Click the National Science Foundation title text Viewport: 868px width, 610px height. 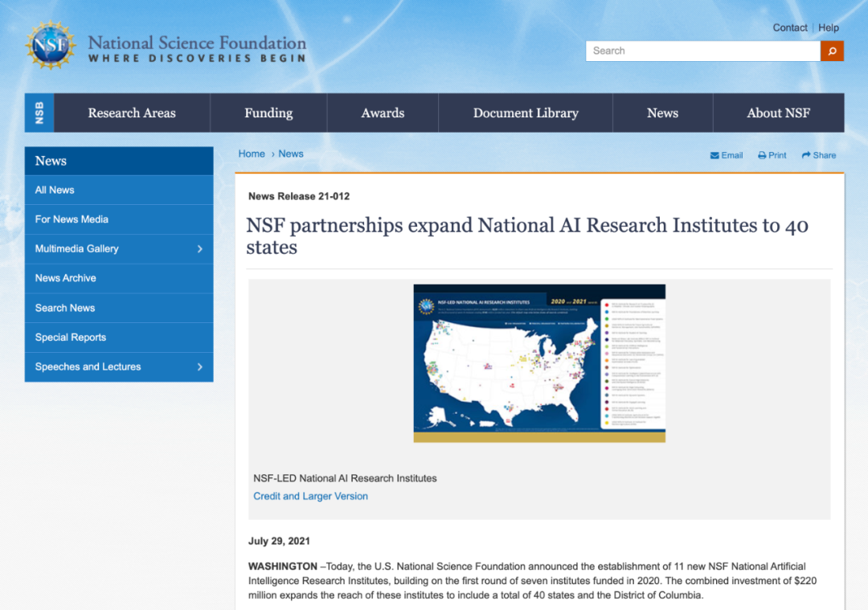197,43
